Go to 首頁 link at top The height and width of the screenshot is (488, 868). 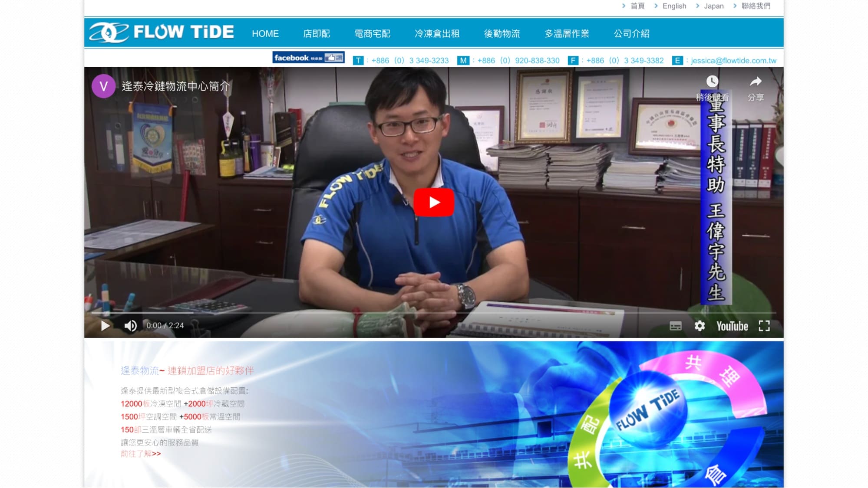(x=637, y=6)
